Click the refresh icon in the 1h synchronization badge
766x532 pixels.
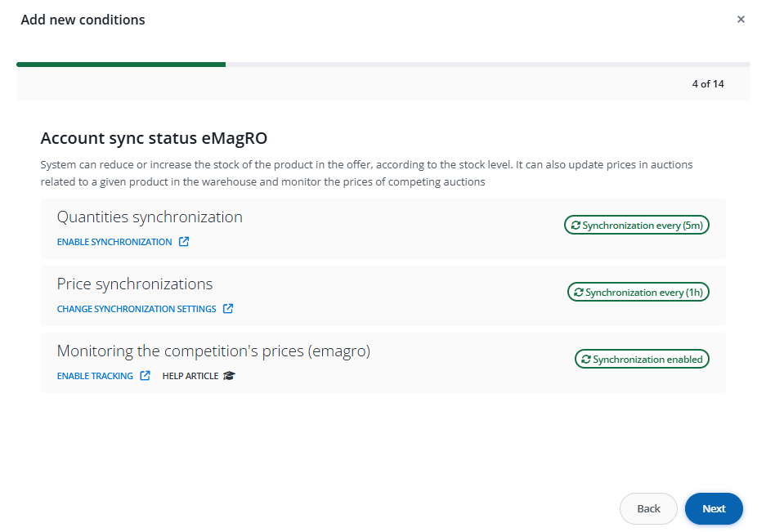pos(579,293)
